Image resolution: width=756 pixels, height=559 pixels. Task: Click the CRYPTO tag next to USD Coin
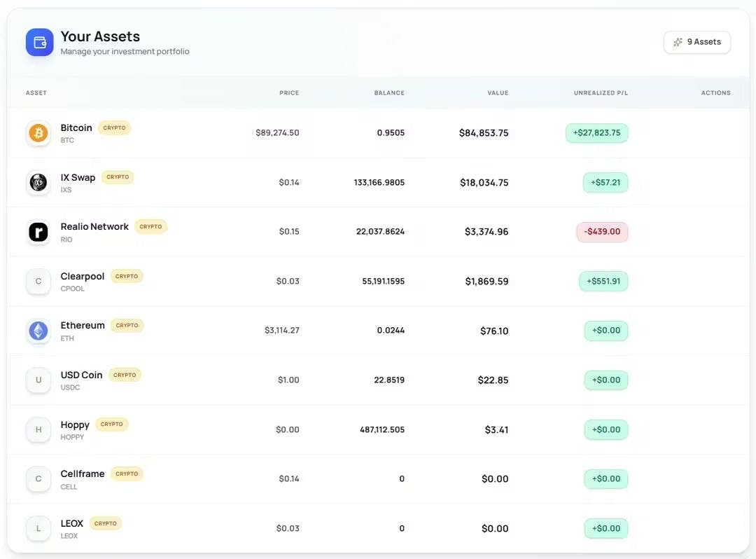125,375
